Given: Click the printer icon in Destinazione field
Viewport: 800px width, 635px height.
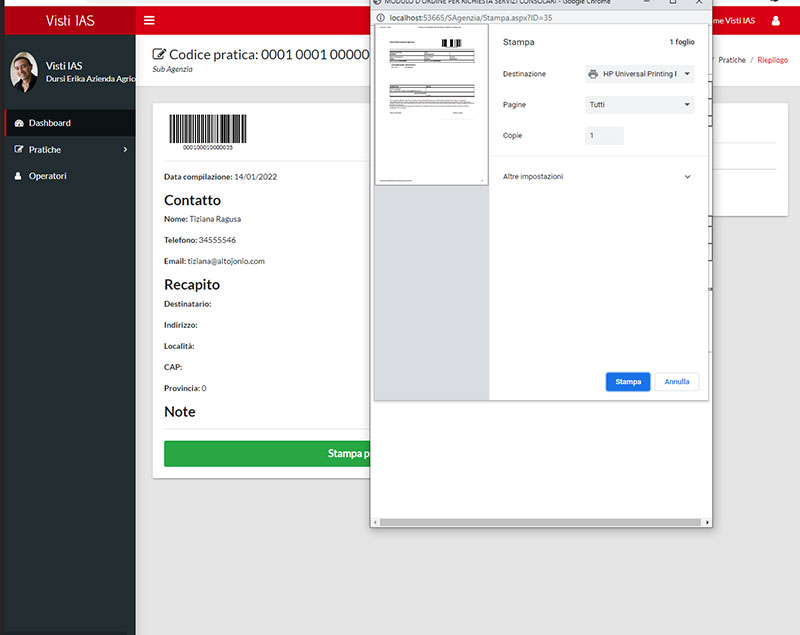Looking at the screenshot, I should (x=593, y=74).
